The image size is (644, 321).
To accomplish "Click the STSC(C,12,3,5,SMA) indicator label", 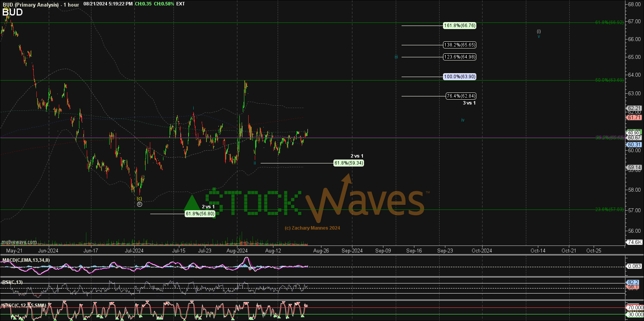I will click(24, 306).
